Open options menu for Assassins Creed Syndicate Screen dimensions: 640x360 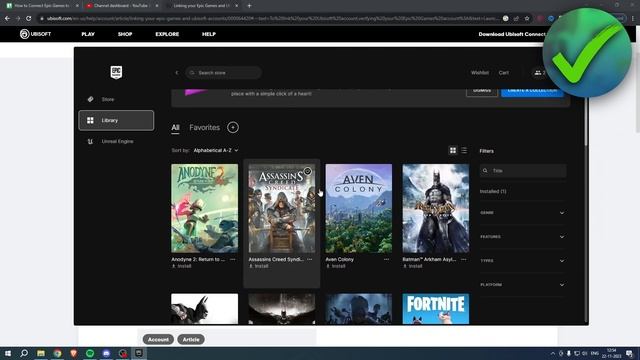[x=310, y=259]
